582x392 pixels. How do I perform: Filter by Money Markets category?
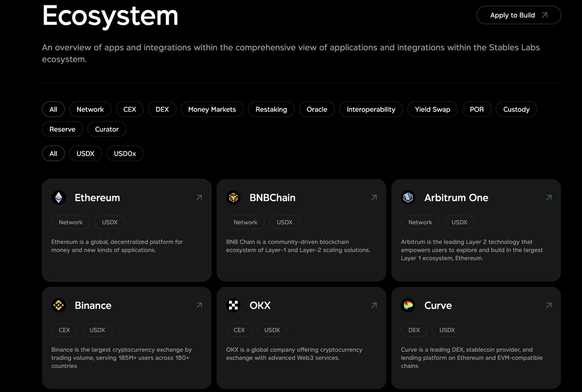212,109
